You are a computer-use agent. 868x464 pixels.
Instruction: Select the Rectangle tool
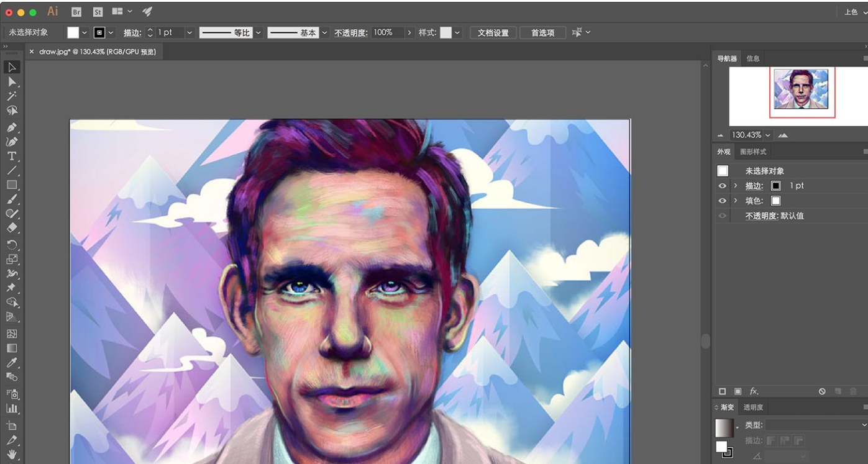point(12,185)
